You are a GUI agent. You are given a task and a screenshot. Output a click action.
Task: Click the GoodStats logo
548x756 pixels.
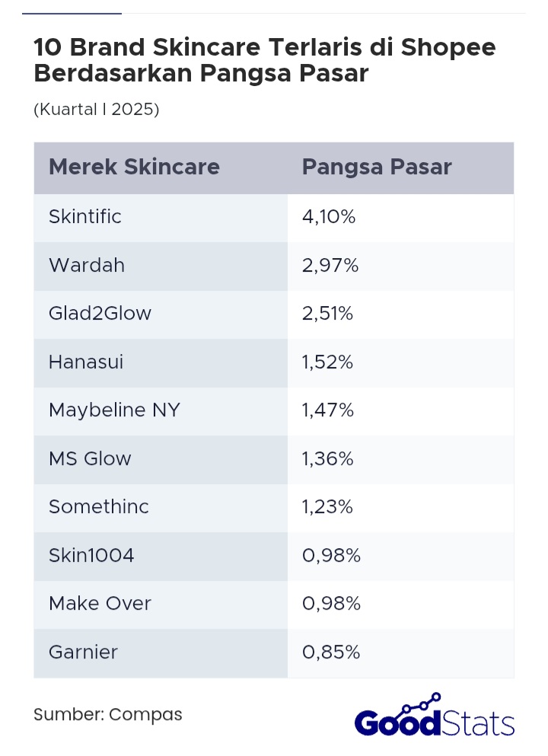435,722
